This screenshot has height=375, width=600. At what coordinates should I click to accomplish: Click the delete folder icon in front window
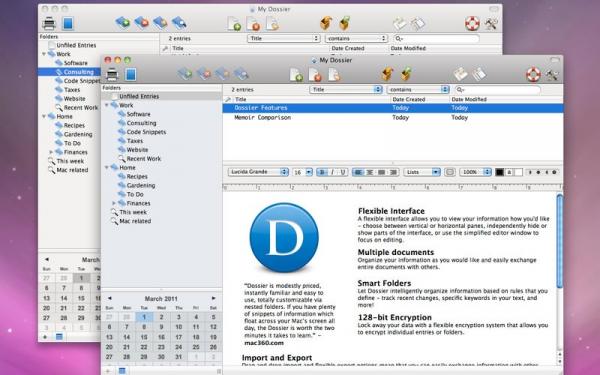click(x=203, y=73)
